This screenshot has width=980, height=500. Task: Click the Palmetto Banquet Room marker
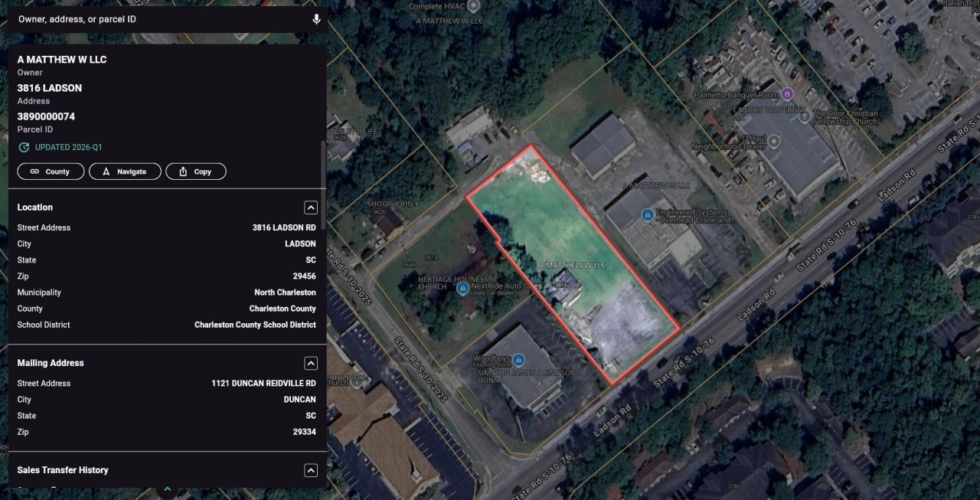click(x=788, y=94)
